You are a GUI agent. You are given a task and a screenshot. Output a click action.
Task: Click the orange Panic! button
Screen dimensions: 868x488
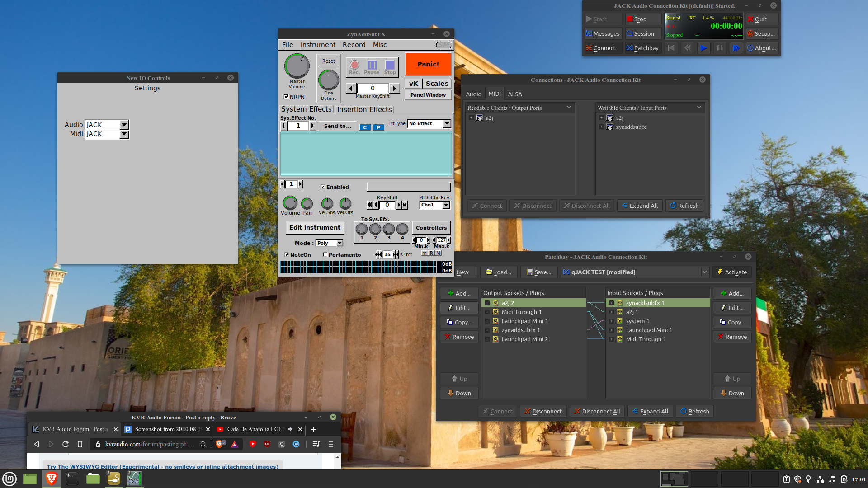point(428,64)
